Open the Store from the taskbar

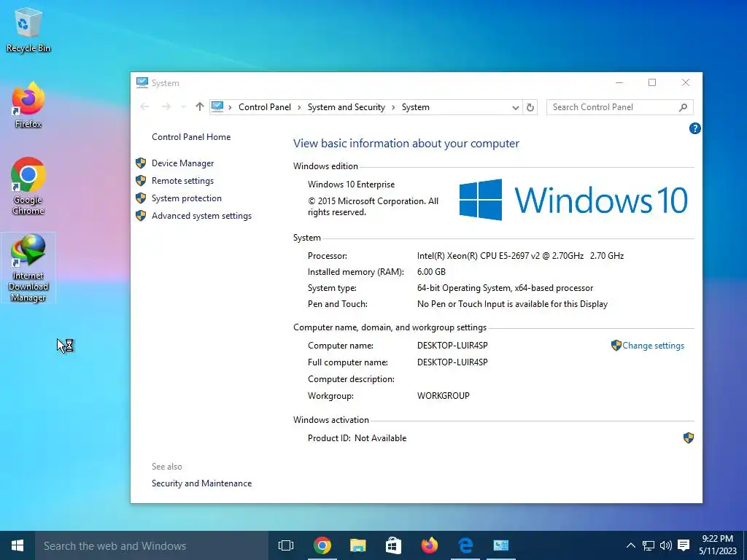pyautogui.click(x=393, y=545)
